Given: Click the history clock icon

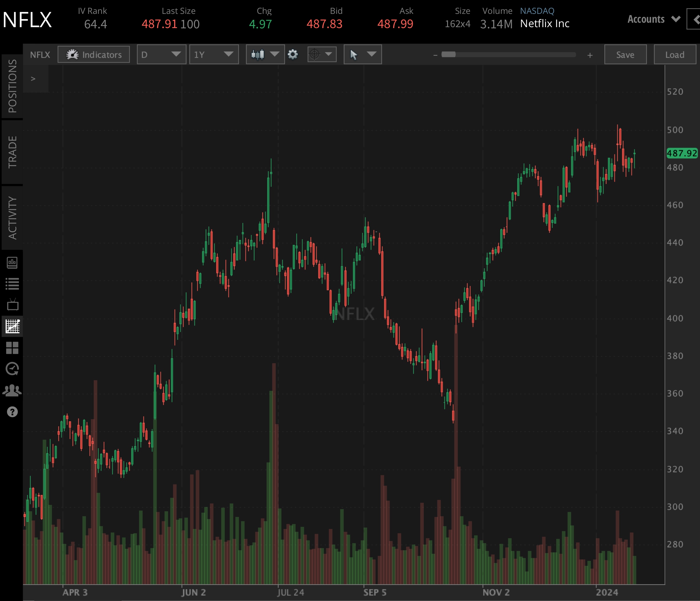Looking at the screenshot, I should [12, 368].
